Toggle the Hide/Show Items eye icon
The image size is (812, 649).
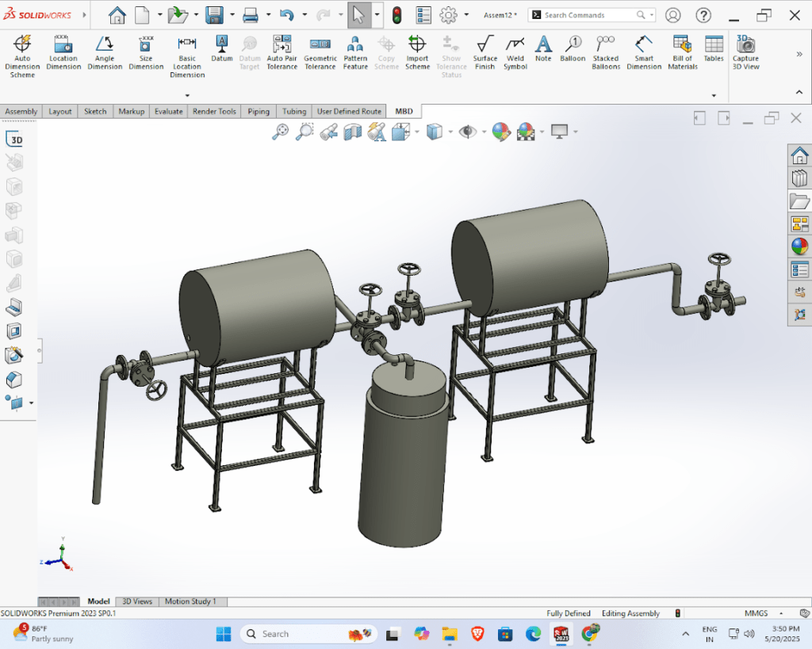click(x=467, y=132)
